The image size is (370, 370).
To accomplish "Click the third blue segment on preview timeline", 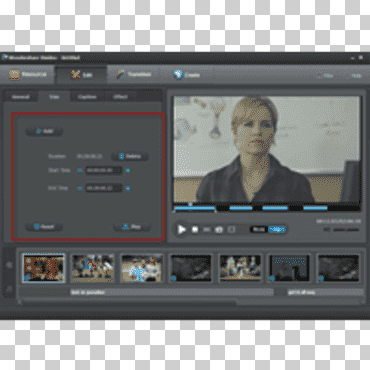I will pyautogui.click(x=275, y=208).
